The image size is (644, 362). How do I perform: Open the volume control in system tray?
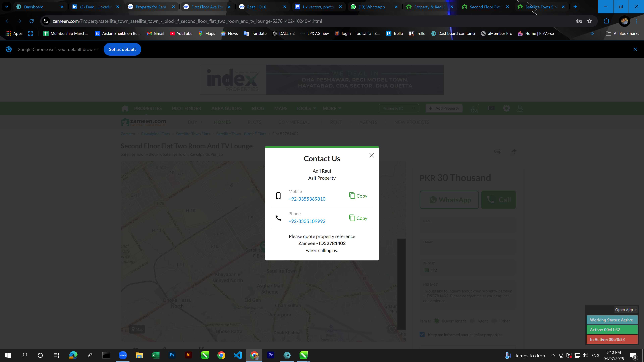coord(585,355)
